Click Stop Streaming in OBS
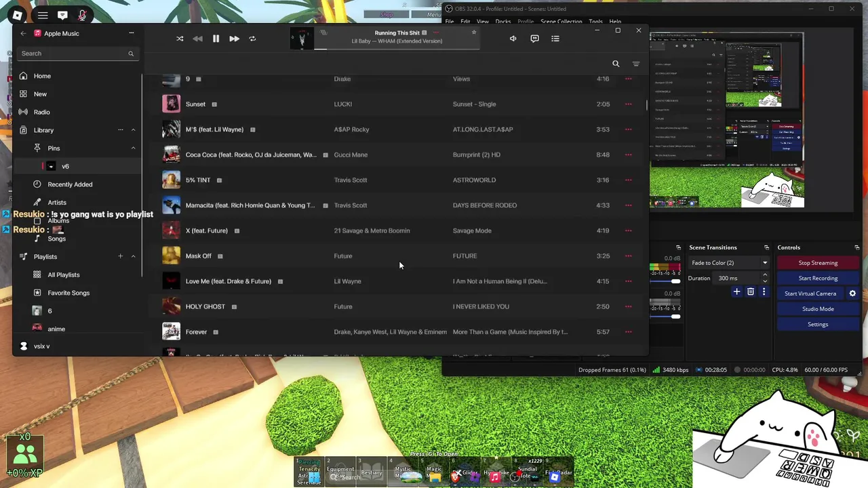 coord(818,263)
